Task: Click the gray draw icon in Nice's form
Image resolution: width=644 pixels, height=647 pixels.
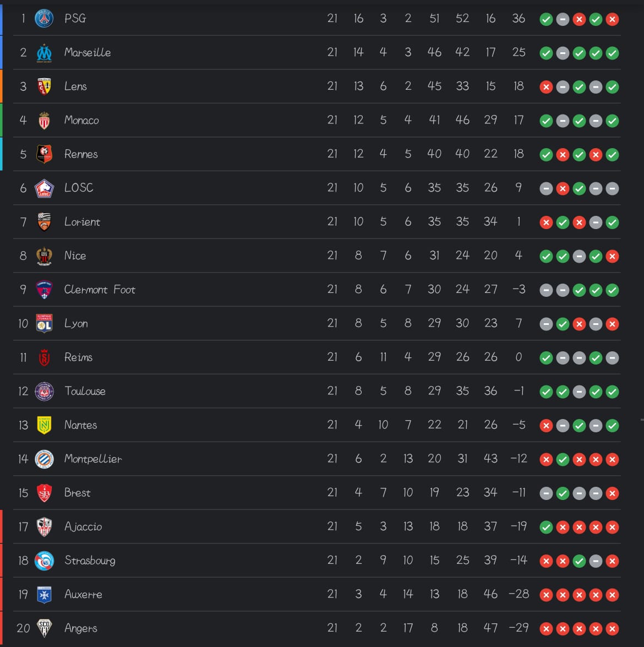Action: click(579, 257)
